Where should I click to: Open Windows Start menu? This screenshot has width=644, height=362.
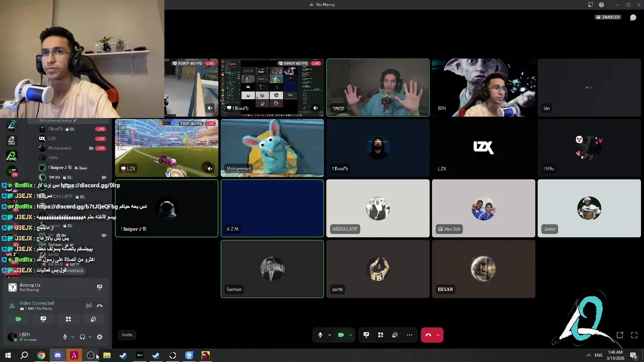8,355
